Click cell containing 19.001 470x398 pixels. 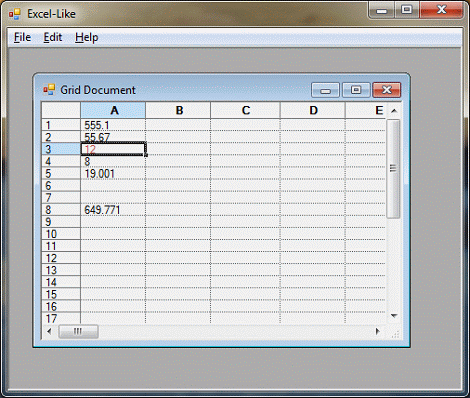(113, 173)
